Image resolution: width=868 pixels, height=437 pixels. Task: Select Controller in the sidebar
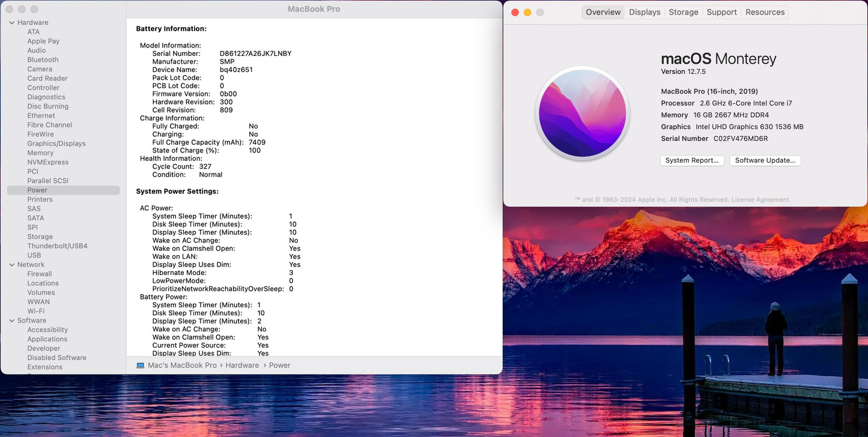[x=43, y=88]
